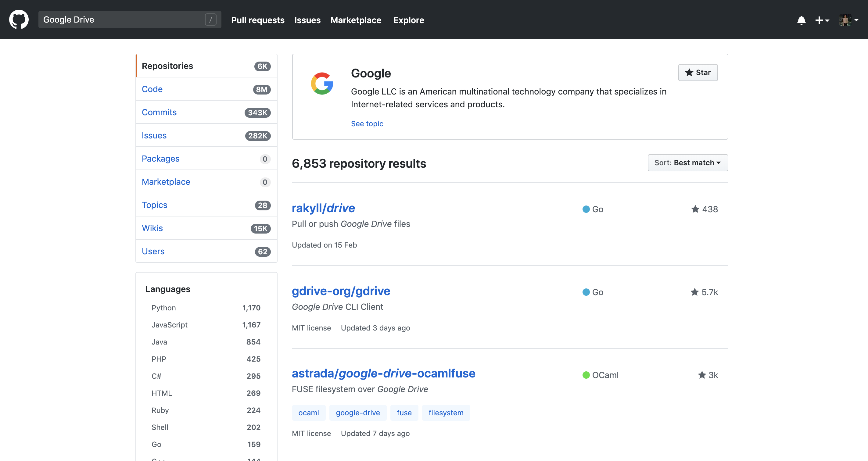This screenshot has width=868, height=461.
Task: Open the rakyll/drive repository
Action: pyautogui.click(x=323, y=208)
